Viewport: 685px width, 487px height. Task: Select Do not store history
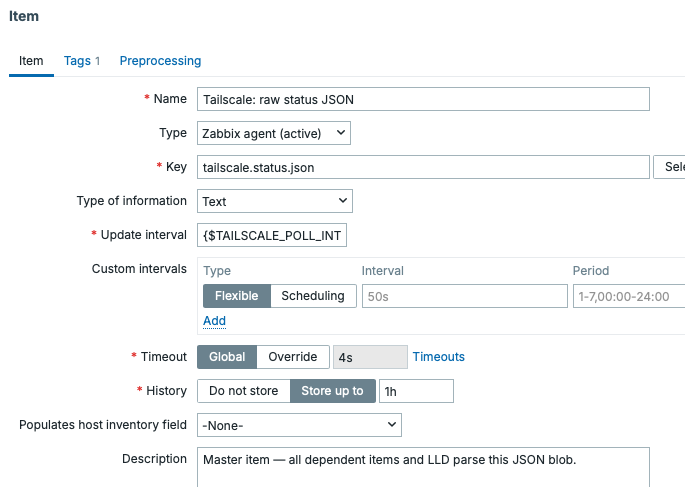243,391
